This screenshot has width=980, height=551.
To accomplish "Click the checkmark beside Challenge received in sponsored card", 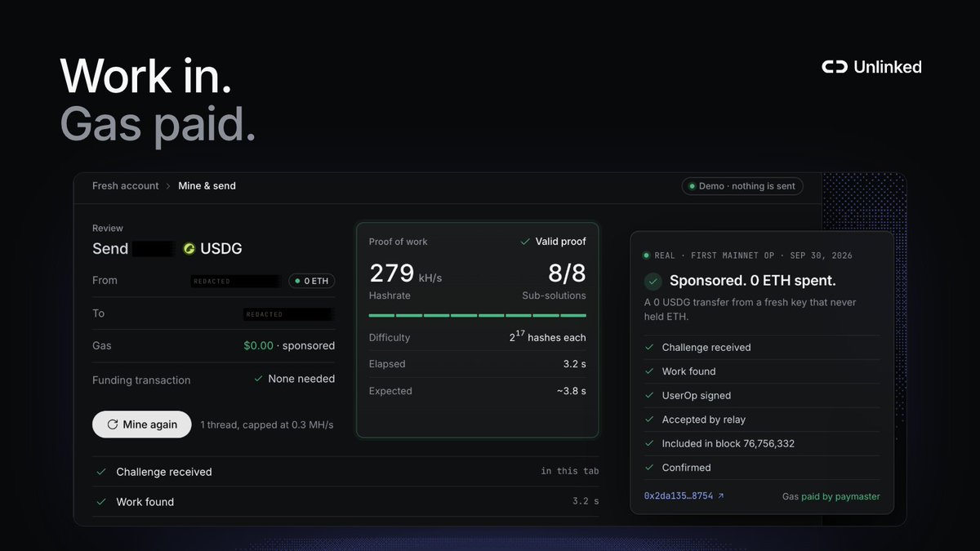I will pos(649,347).
